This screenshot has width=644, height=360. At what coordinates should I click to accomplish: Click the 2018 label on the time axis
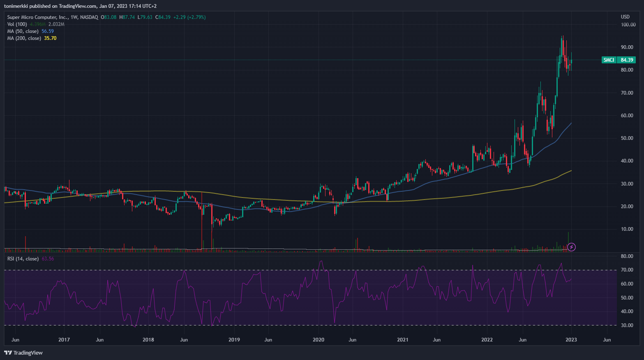coord(148,340)
